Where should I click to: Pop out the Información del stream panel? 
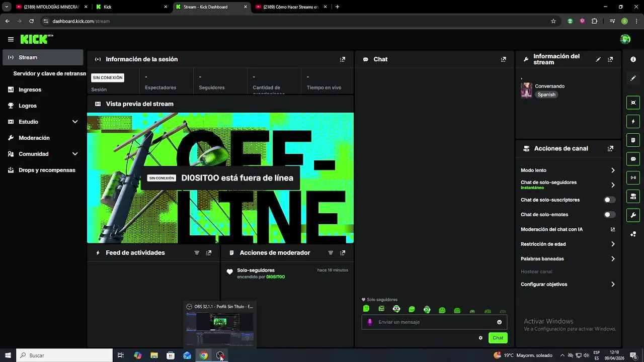(610, 59)
